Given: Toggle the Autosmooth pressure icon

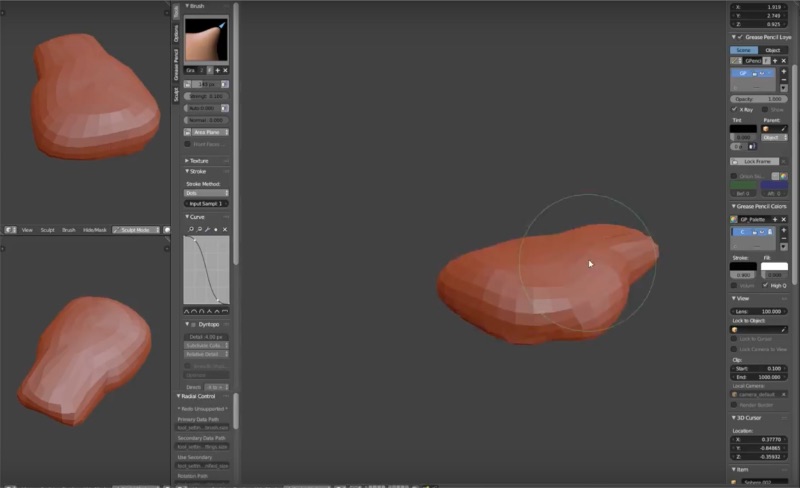Looking at the screenshot, I should 224,108.
